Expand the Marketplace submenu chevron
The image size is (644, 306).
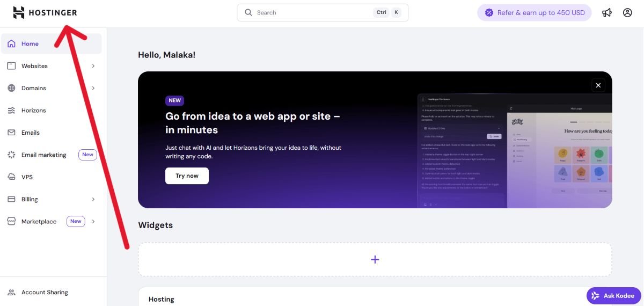pyautogui.click(x=93, y=221)
